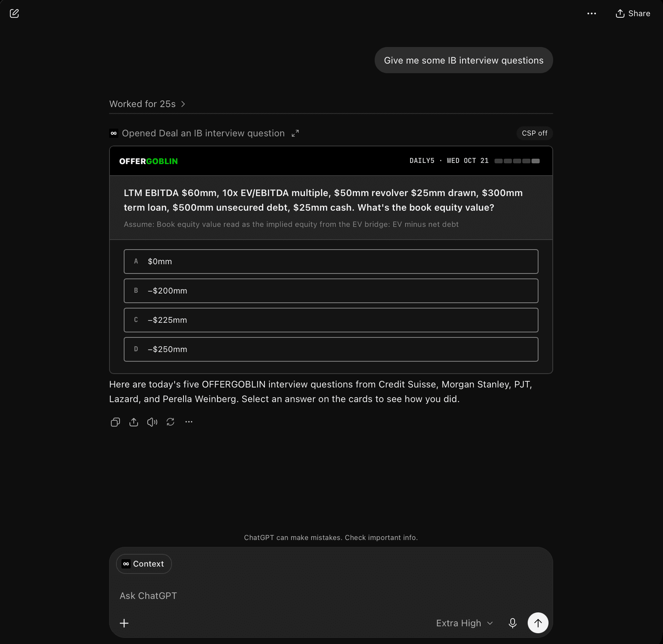Click the 'Assume: Book equity value' note

pos(291,225)
